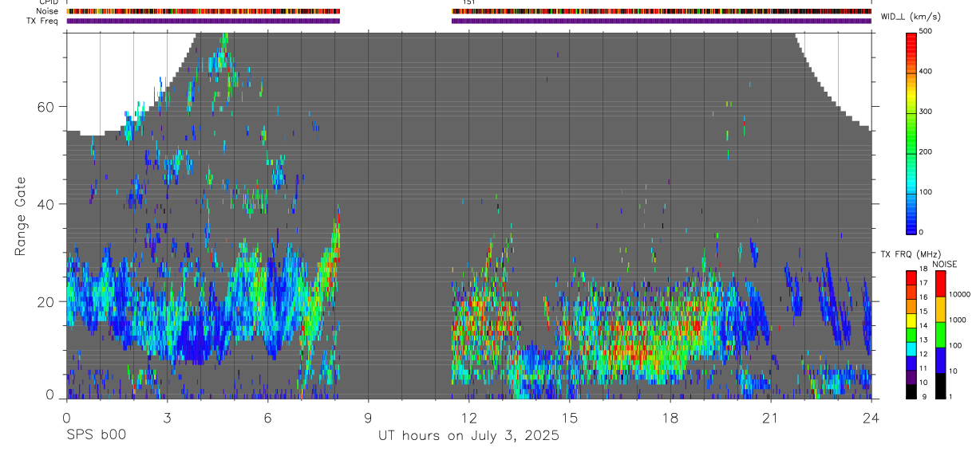Click the yellow 14 MHz swatch in TX FRQ legend

point(911,321)
